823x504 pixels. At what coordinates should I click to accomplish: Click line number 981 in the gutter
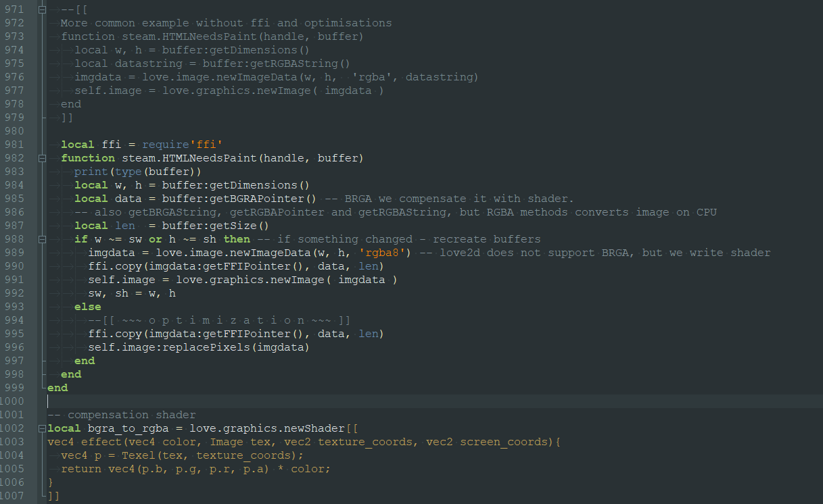coord(13,145)
